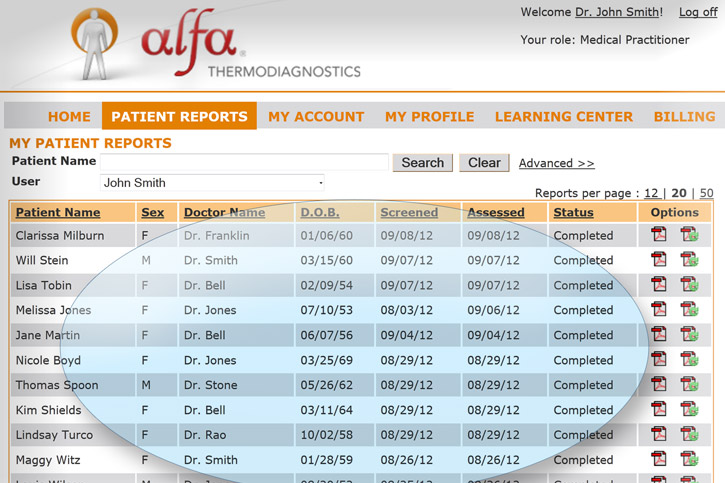Open the User dropdown showing John Smith
This screenshot has width=725, height=483.
pos(213,183)
